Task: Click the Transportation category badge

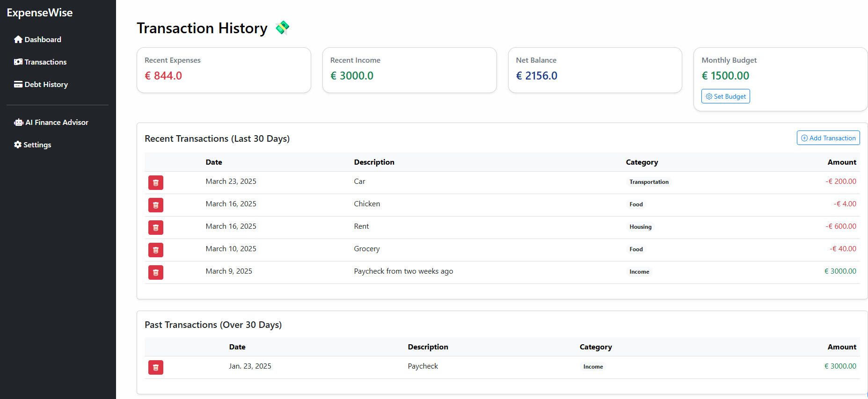Action: click(x=649, y=182)
